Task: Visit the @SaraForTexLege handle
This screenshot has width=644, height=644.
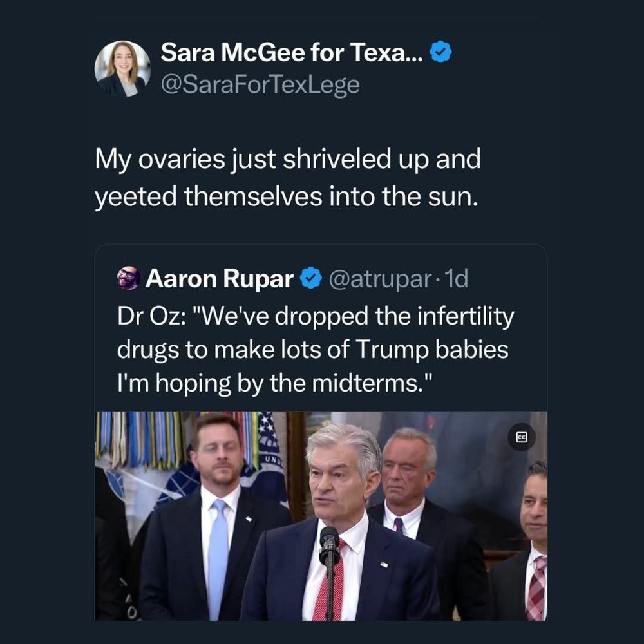Action: [260, 84]
